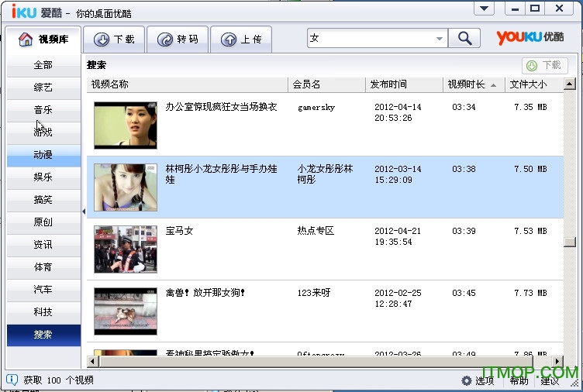Switch to the 转码 transcode tab
The image size is (583, 392).
(x=178, y=40)
